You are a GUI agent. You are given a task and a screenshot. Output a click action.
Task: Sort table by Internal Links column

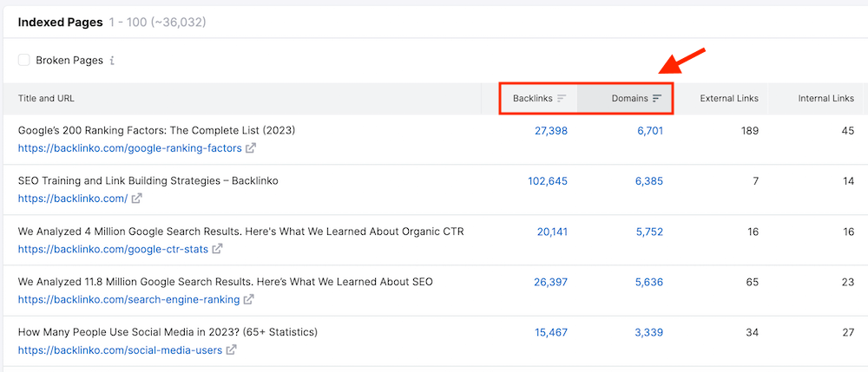pos(825,99)
